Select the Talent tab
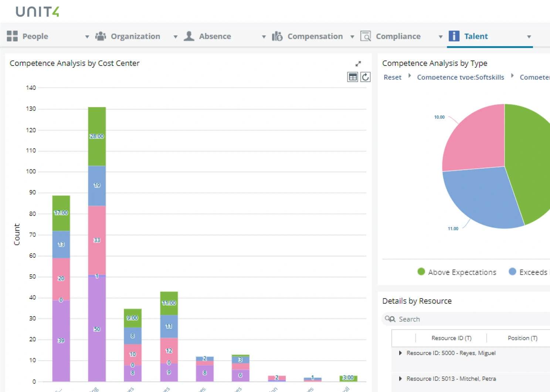Image resolution: width=550 pixels, height=392 pixels. coord(476,36)
